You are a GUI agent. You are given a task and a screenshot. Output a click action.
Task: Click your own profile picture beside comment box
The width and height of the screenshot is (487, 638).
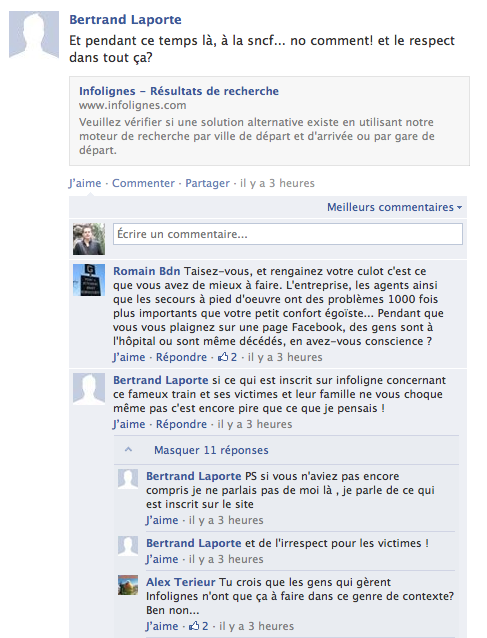click(x=89, y=239)
